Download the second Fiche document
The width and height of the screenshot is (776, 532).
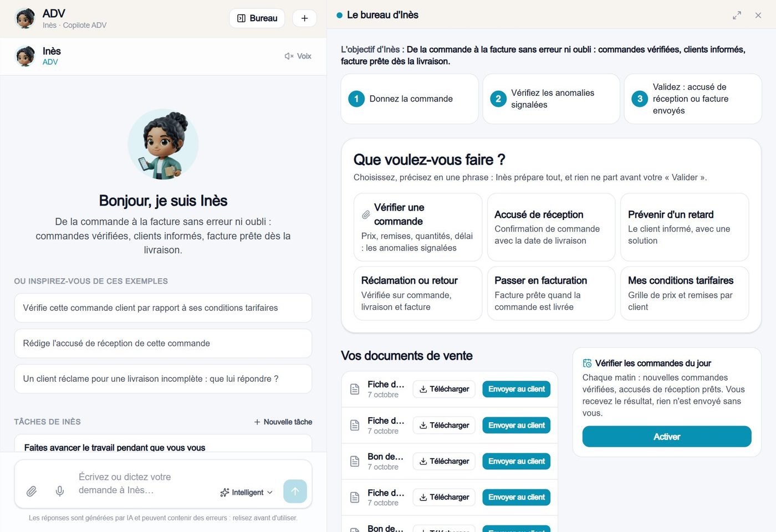coord(444,425)
